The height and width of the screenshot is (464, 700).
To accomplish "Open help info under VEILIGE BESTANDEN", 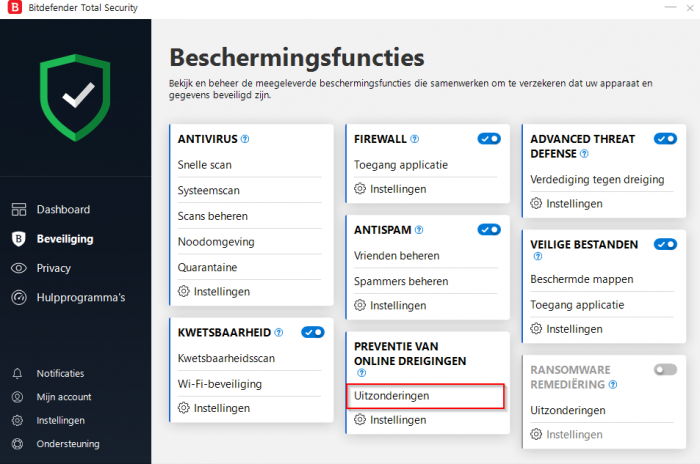I will (x=538, y=256).
